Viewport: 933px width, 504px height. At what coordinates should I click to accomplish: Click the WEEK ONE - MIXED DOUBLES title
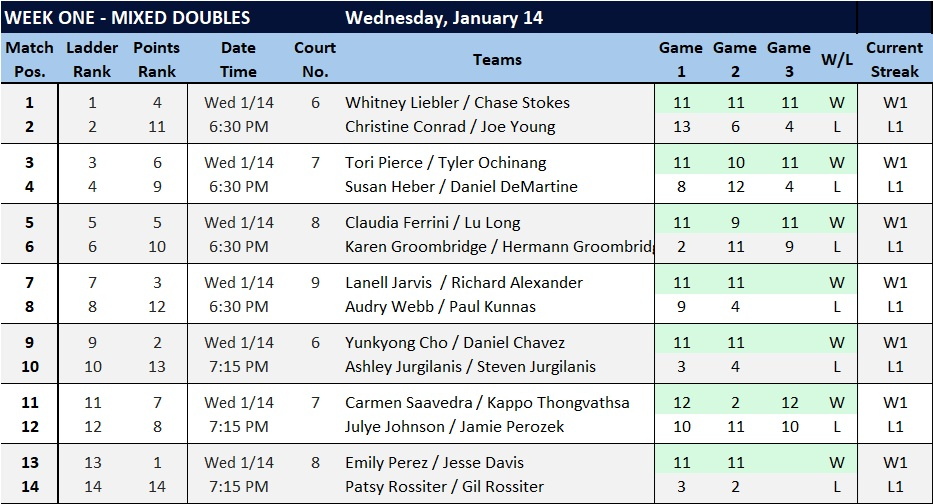tap(128, 18)
